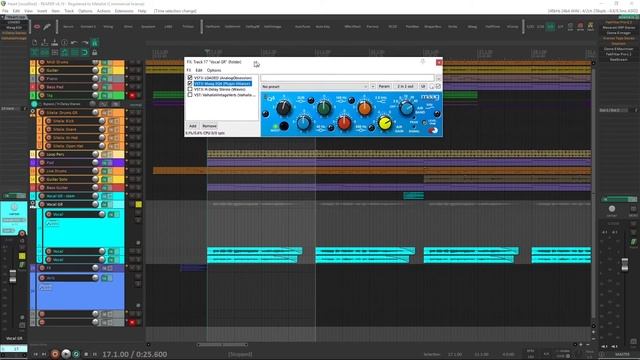This screenshot has height=360, width=640.
Task: Collapse the Vocal GR folder track
Action: point(33,204)
